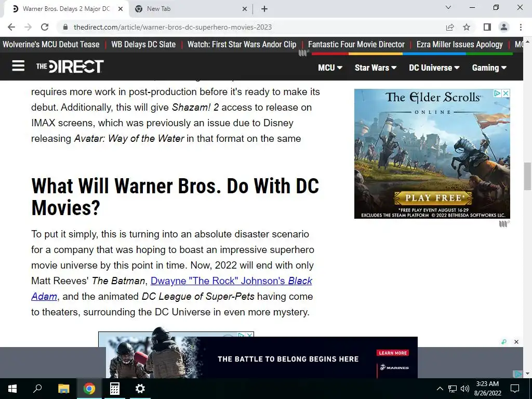Open taskbar search
Image resolution: width=532 pixels, height=399 pixels.
tap(37, 389)
